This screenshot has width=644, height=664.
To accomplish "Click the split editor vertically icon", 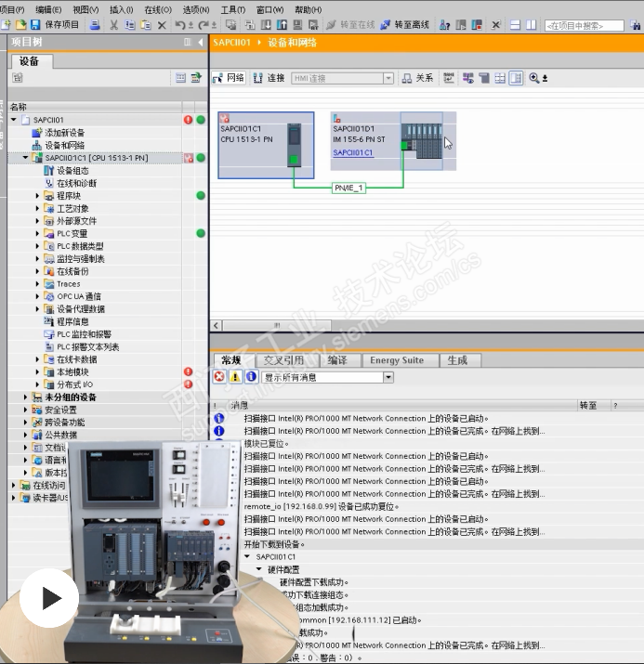I will [x=531, y=25].
